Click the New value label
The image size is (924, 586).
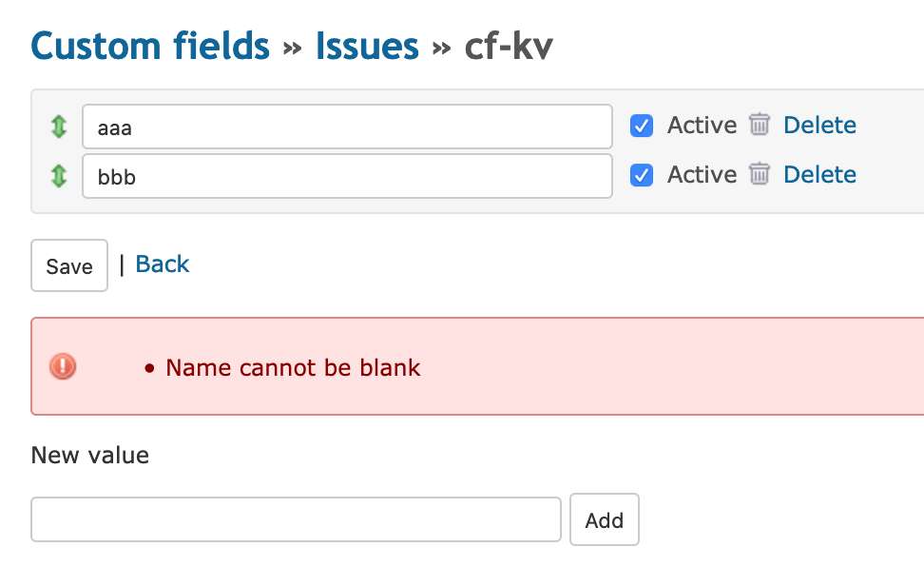coord(90,456)
